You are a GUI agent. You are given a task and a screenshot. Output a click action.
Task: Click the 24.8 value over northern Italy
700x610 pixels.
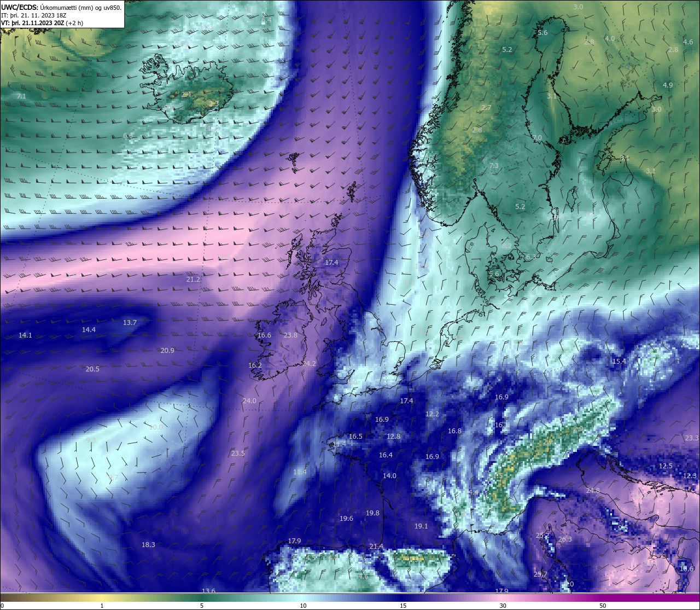pos(593,491)
